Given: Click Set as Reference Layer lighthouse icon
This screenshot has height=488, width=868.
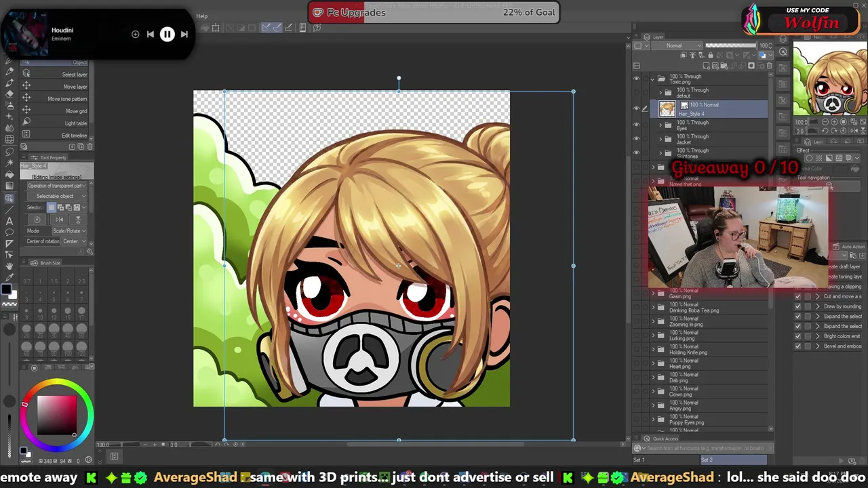Looking at the screenshot, I should click(692, 55).
